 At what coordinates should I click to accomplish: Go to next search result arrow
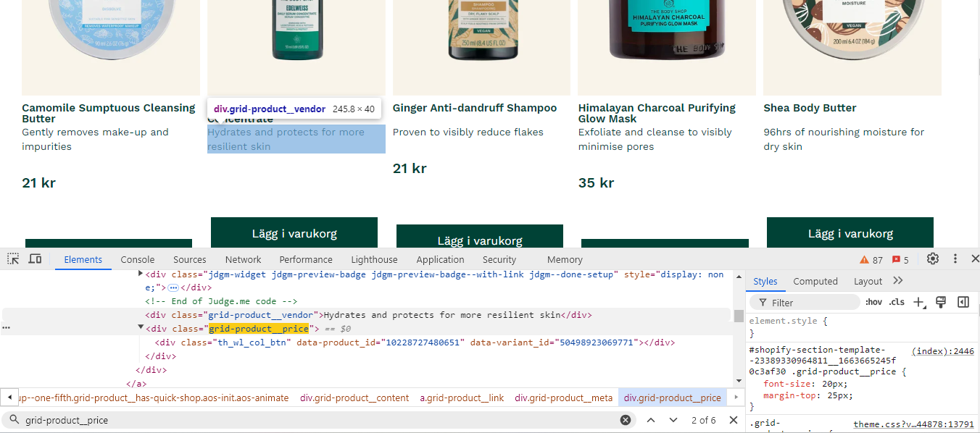click(673, 420)
